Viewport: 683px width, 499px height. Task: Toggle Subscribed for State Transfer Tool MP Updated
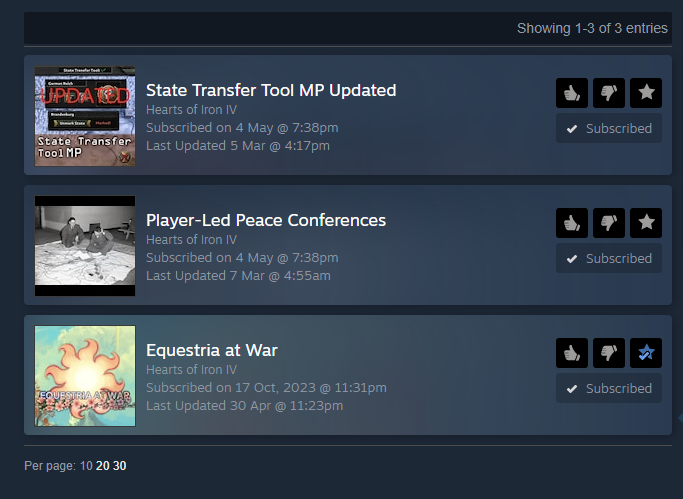(x=609, y=128)
